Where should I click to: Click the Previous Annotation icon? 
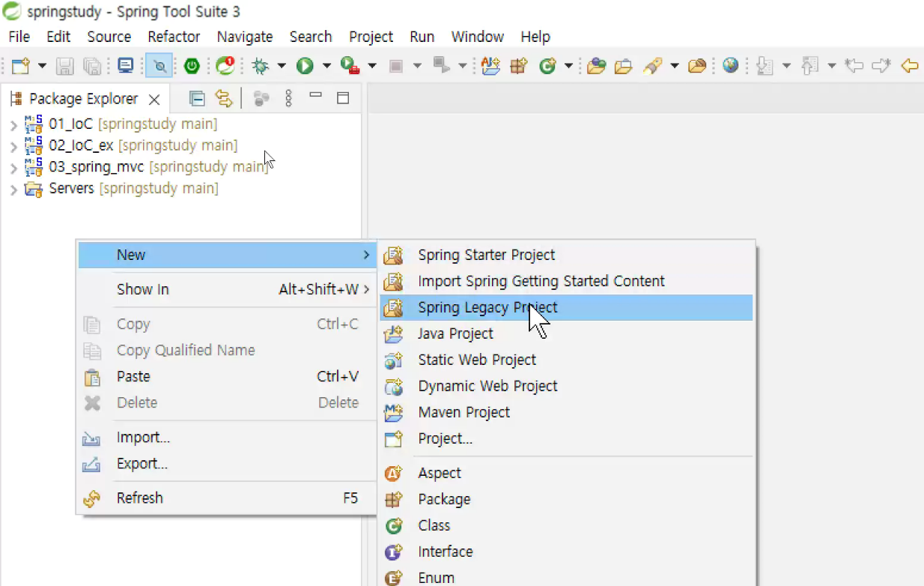pos(809,66)
